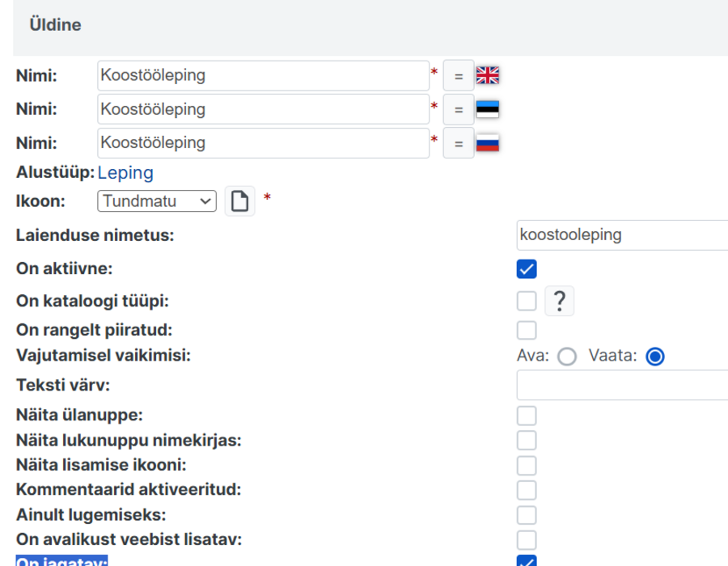Tick the On rangelt piiratud checkbox

[x=527, y=331]
